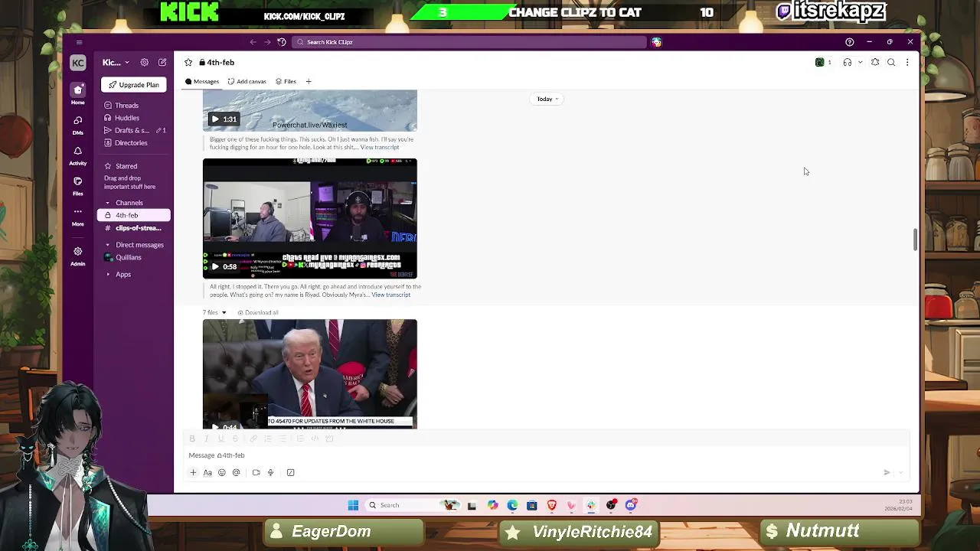Open history clock icon in top bar

coord(282,42)
